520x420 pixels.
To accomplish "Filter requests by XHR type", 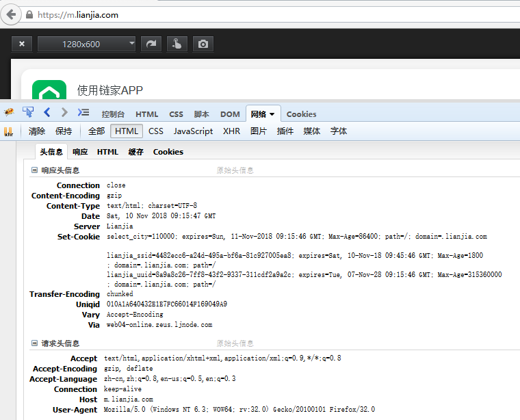I will [x=231, y=131].
